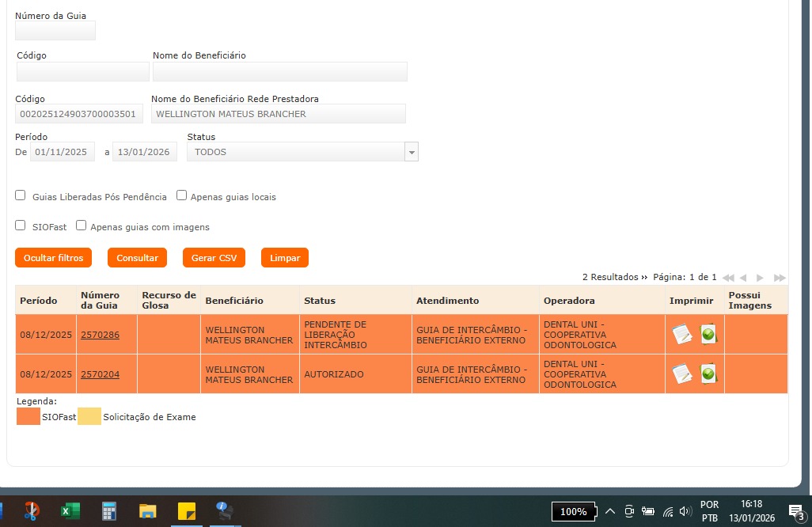This screenshot has width=812, height=527.
Task: Click the Gerar CSV button
Action: click(x=214, y=258)
